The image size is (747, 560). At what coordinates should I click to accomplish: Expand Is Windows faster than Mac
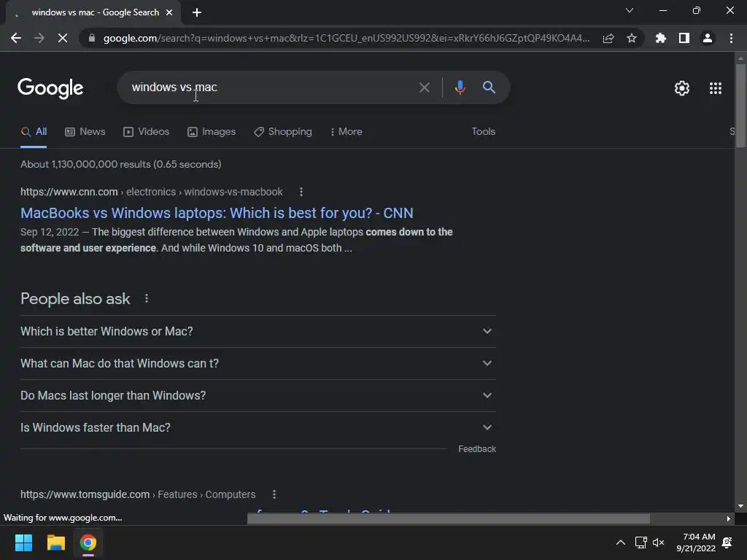(258, 427)
